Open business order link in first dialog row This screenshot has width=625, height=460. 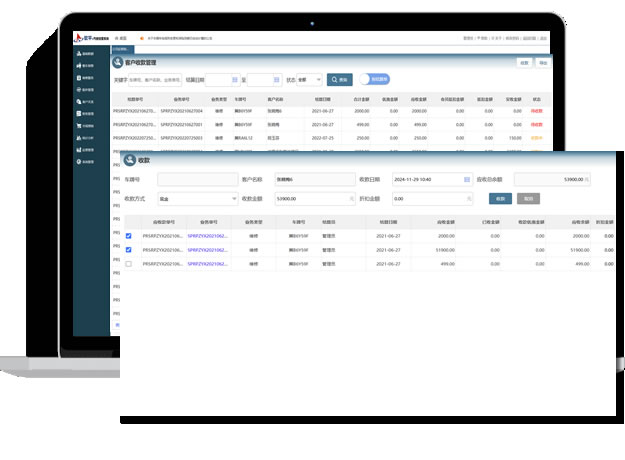(x=208, y=236)
